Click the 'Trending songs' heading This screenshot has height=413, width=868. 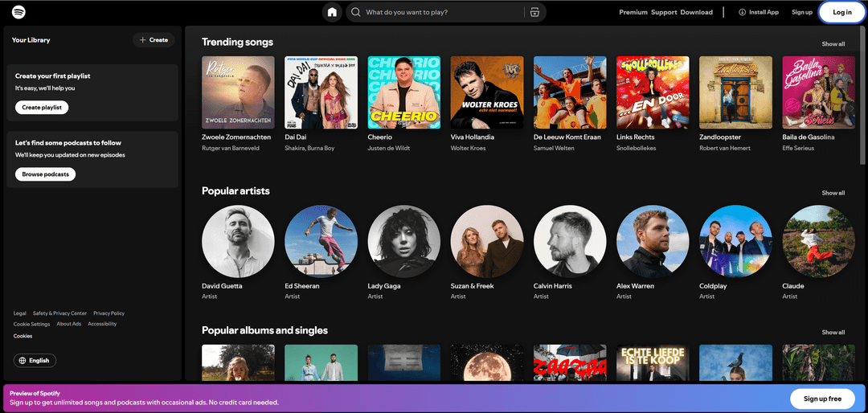[237, 42]
